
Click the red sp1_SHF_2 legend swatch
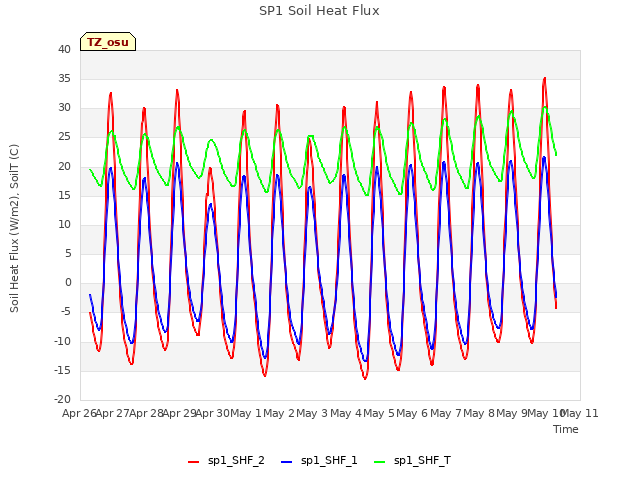pos(193,462)
